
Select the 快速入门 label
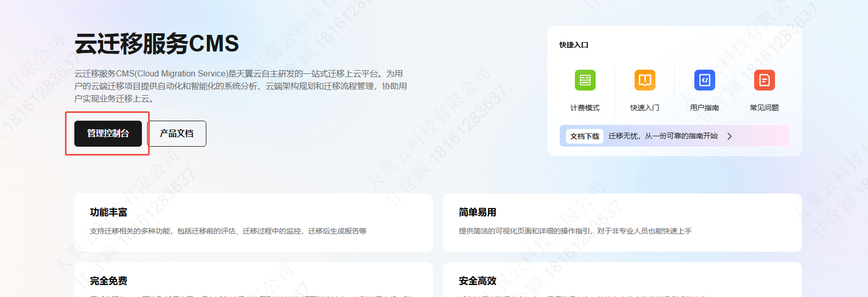645,108
